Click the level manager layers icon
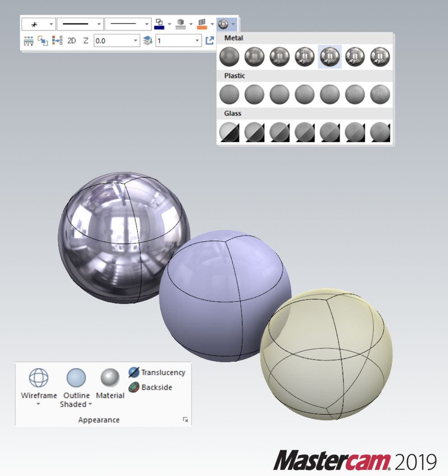 (148, 41)
